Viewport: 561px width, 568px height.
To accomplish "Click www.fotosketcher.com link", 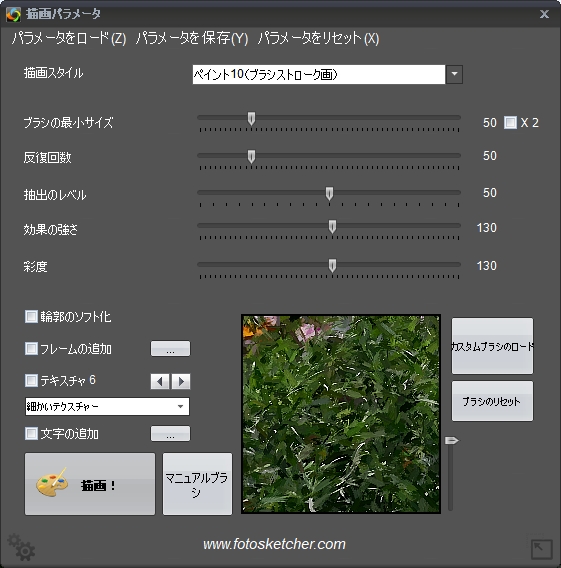I will 275,544.
